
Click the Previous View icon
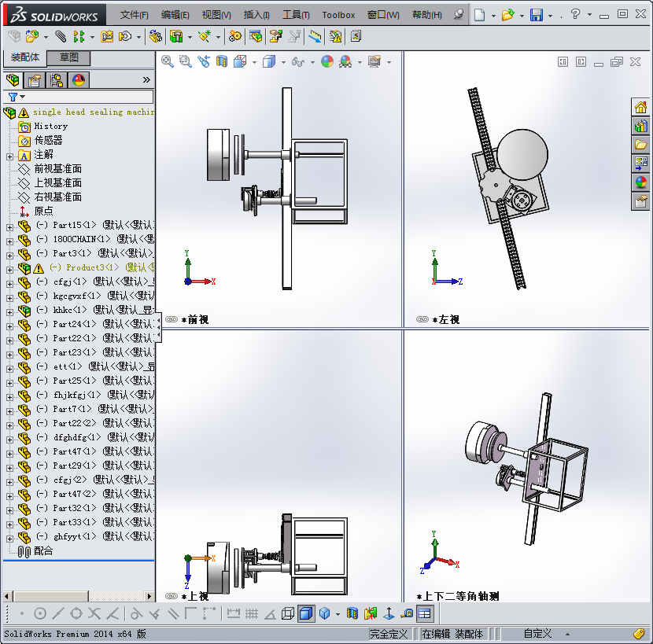[x=204, y=61]
